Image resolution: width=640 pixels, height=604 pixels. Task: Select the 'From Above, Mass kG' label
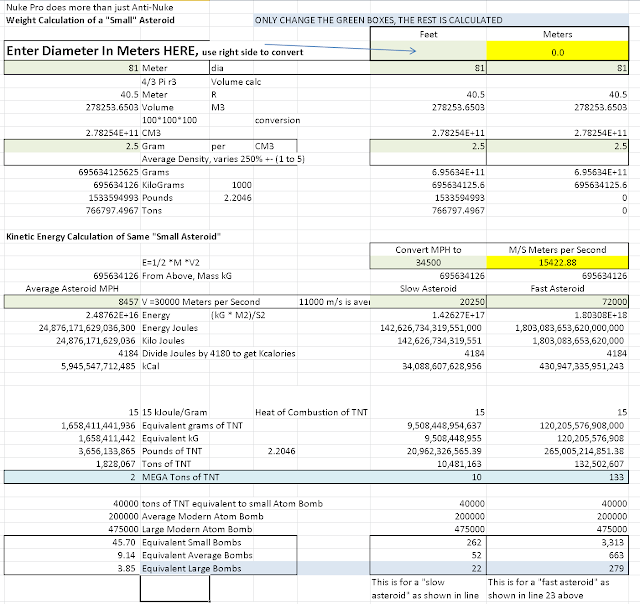click(x=187, y=275)
